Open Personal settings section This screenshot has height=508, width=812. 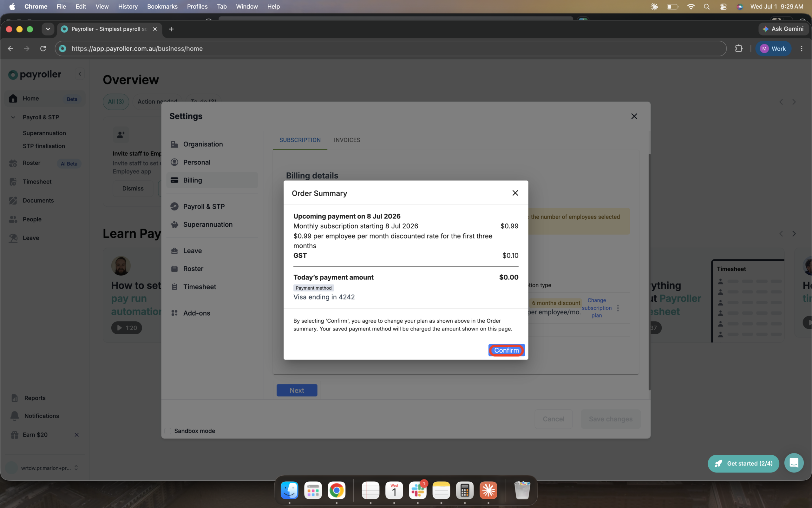point(212,162)
